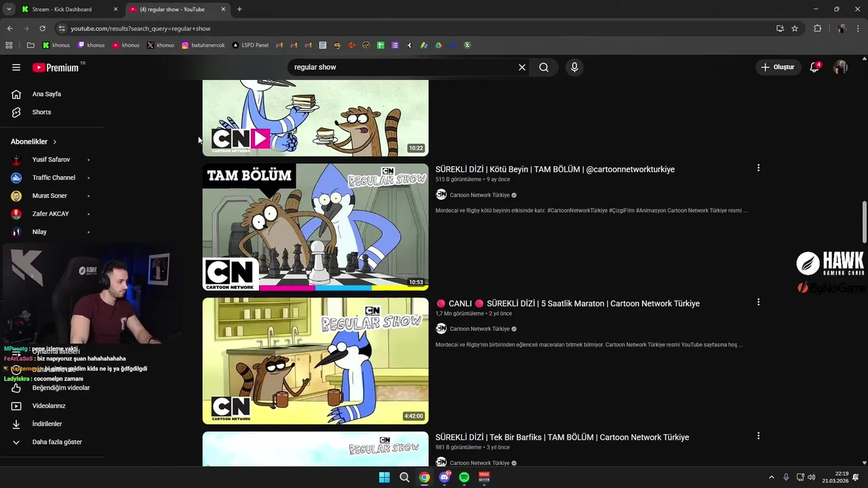Open the batuhanercok Instagram bookmark

pyautogui.click(x=203, y=45)
